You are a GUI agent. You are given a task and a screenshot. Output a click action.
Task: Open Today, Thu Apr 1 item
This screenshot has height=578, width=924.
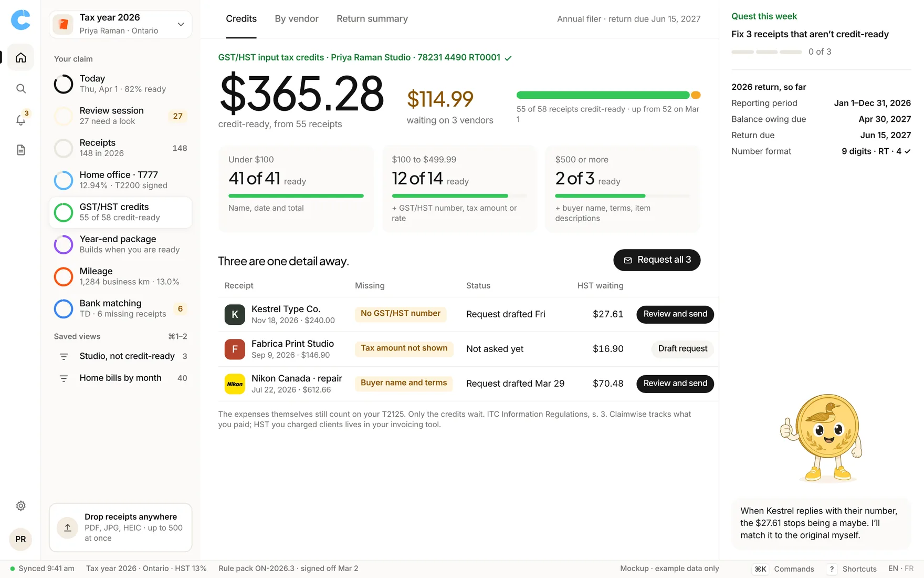[x=121, y=84]
